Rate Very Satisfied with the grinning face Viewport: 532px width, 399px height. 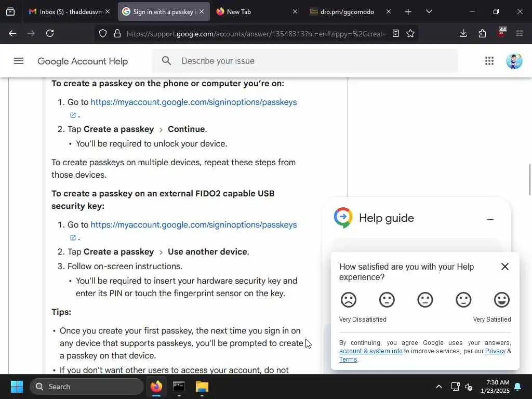click(x=502, y=300)
